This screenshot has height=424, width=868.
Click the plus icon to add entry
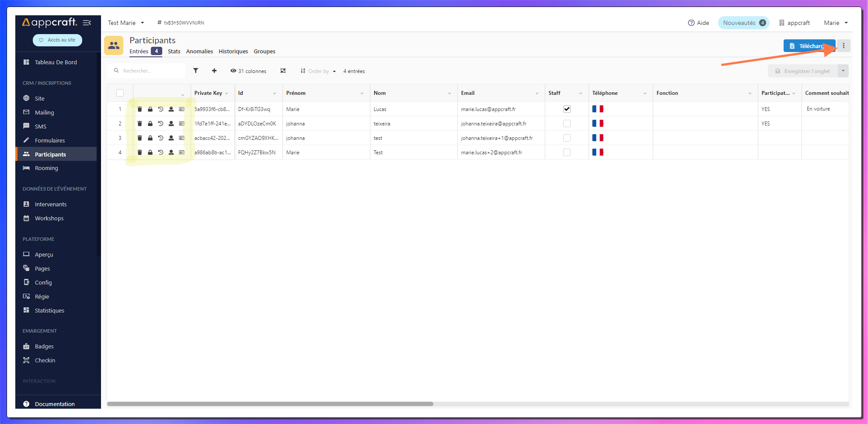[x=214, y=71]
